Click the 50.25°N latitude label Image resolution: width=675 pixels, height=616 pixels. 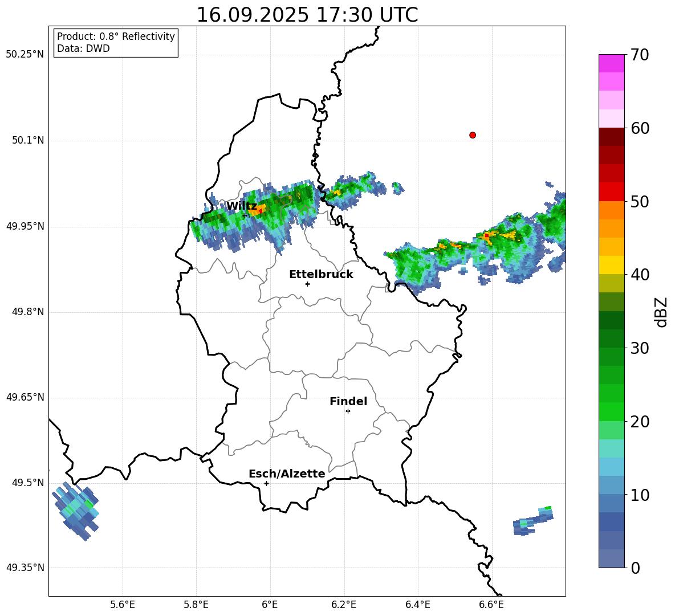click(x=25, y=55)
